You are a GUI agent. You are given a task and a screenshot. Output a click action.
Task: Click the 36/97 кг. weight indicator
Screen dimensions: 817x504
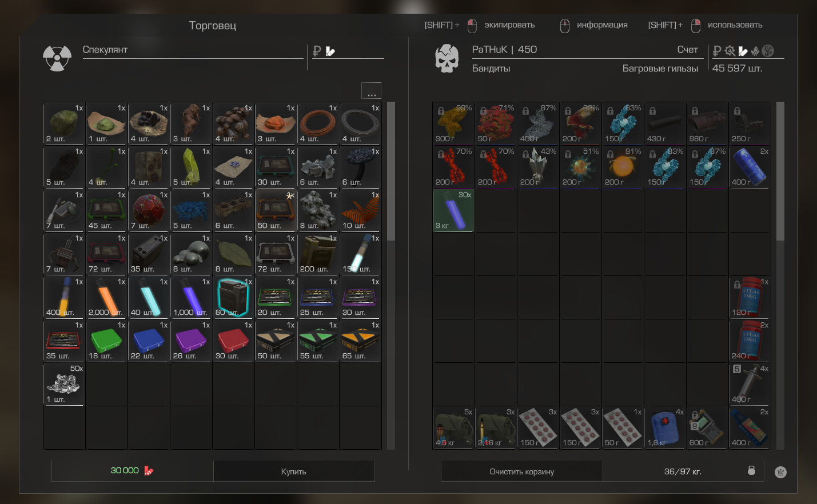point(683,471)
